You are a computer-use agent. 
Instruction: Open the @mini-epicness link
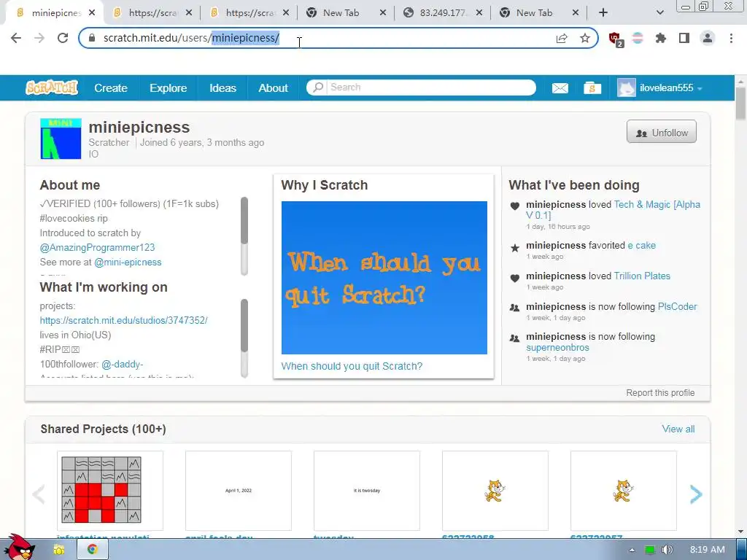pyautogui.click(x=128, y=262)
